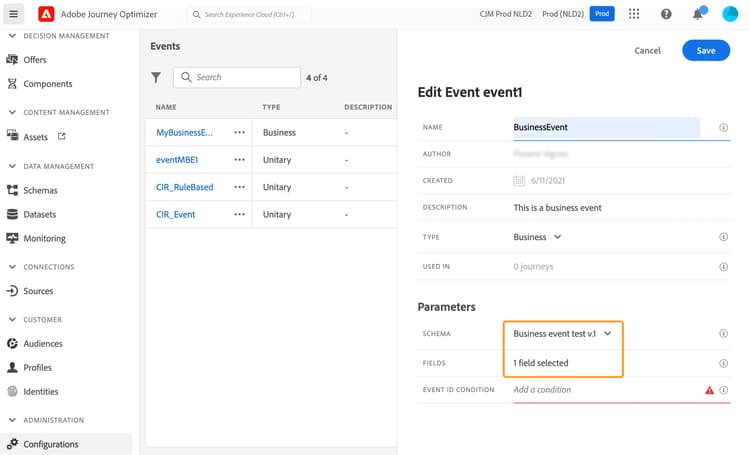The height and width of the screenshot is (455, 750).
Task: Open the CIR_RuleBased event link
Action: click(x=185, y=187)
